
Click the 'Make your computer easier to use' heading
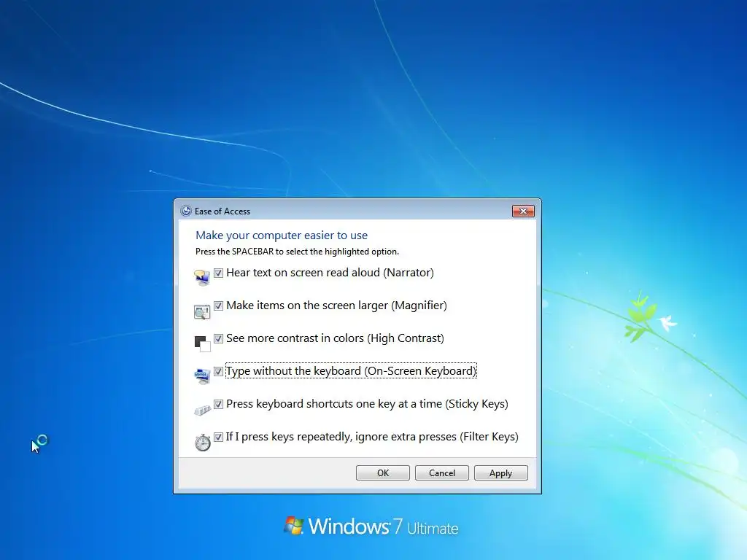tap(282, 236)
